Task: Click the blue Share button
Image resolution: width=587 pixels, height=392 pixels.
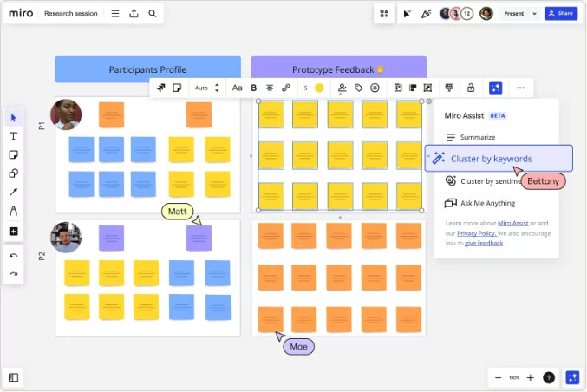Action: [x=561, y=14]
